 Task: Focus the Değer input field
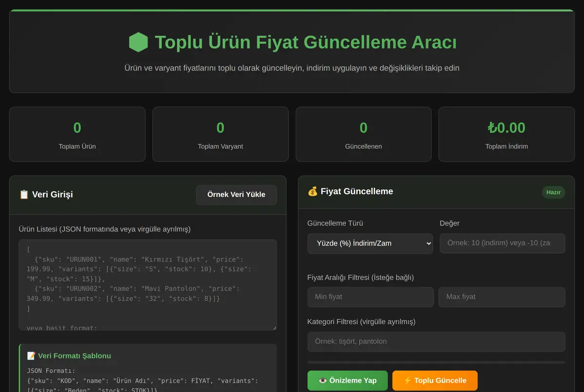[x=502, y=243]
